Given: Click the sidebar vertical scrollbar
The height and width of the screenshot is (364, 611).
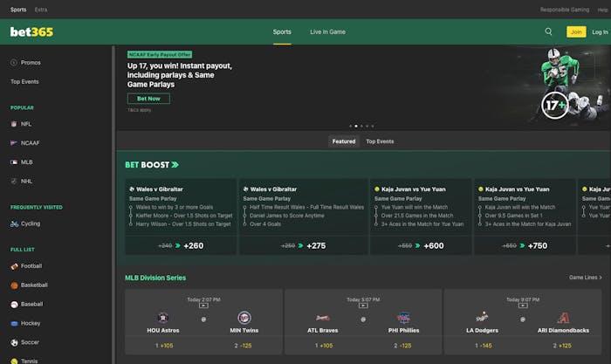Looking at the screenshot, I should click(x=113, y=204).
